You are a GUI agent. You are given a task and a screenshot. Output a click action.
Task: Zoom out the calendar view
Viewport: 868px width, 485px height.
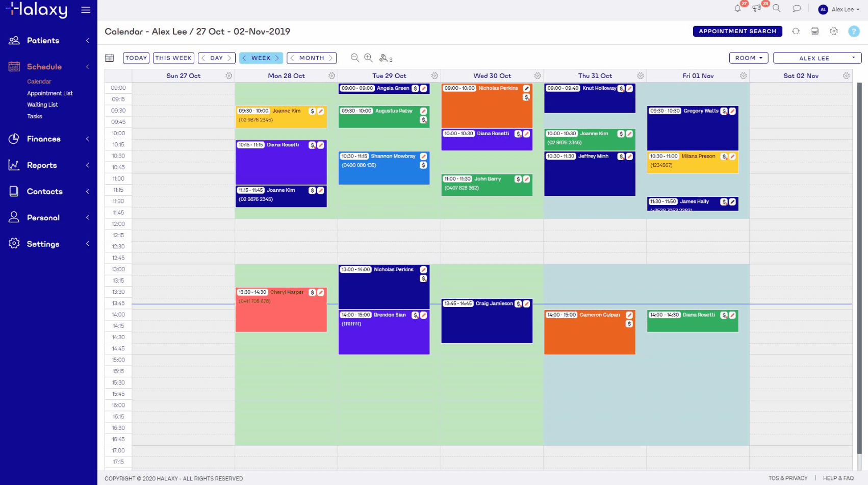(355, 58)
